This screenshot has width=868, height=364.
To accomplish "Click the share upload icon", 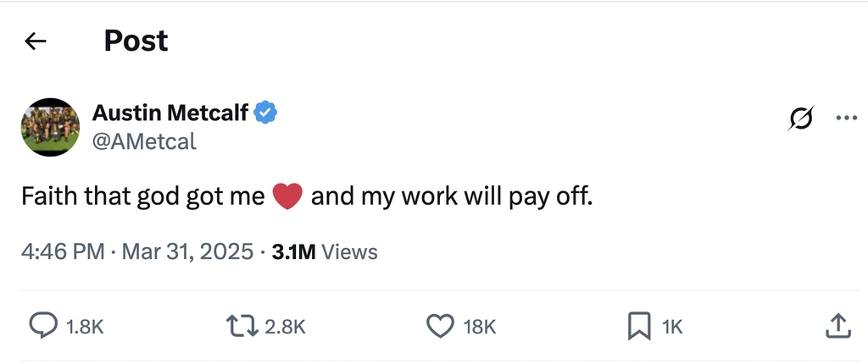I will pos(837,326).
